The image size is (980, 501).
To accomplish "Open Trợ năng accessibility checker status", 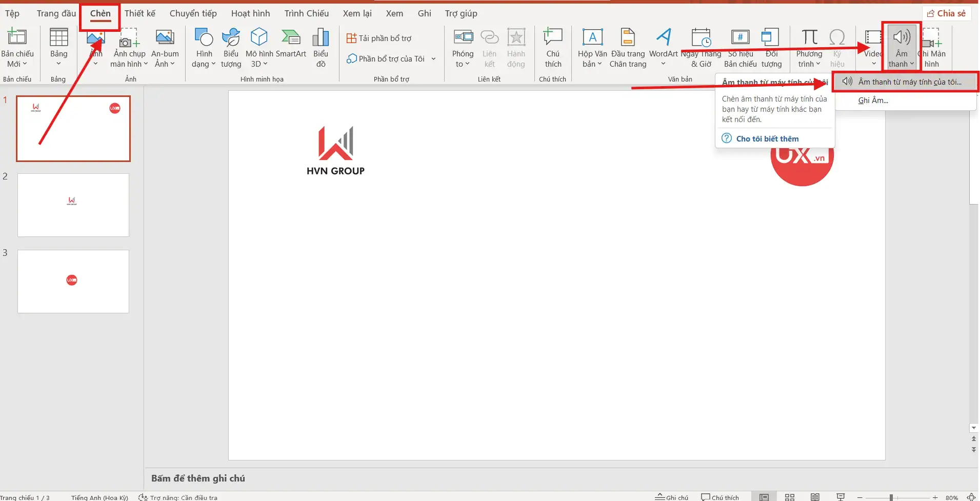I will coord(178,497).
